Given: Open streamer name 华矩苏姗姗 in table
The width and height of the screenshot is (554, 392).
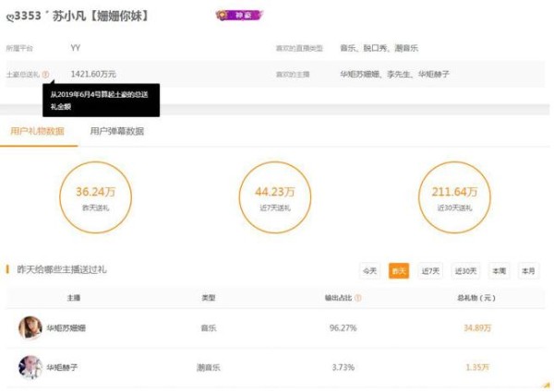Looking at the screenshot, I should (x=66, y=328).
